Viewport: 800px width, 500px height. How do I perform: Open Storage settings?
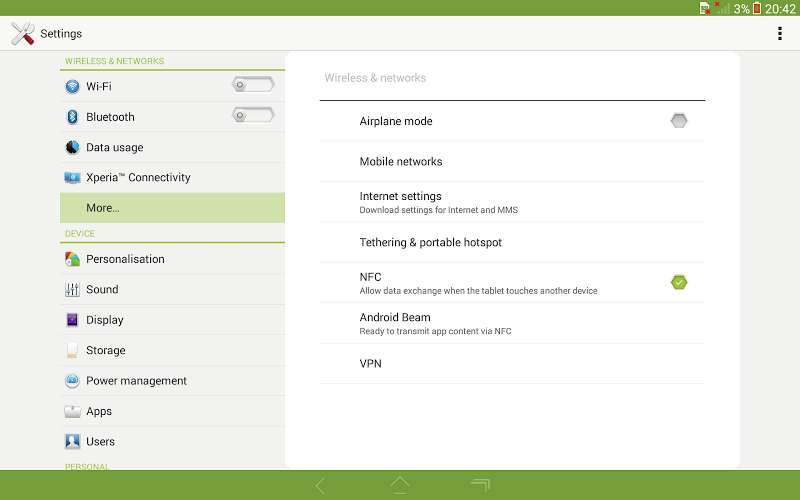pos(172,351)
